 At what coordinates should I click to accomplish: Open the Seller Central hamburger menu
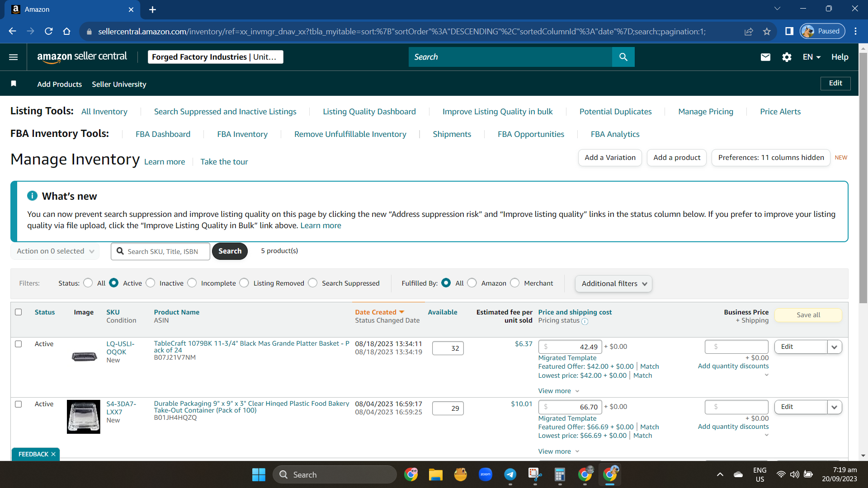[13, 57]
